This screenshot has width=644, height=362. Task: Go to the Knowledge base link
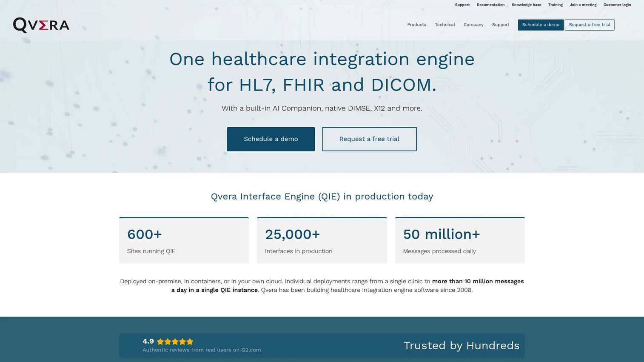526,5
